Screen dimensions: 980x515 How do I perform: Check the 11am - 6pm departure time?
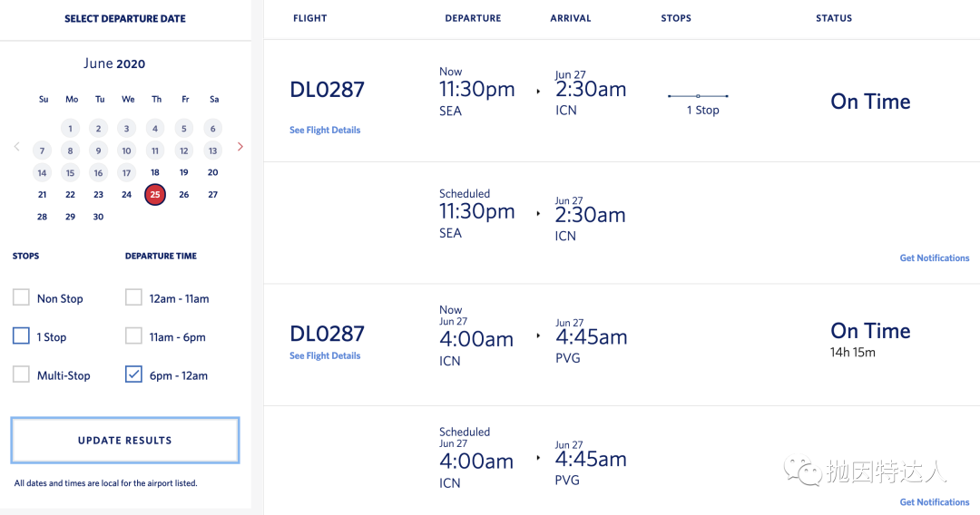[x=134, y=336]
